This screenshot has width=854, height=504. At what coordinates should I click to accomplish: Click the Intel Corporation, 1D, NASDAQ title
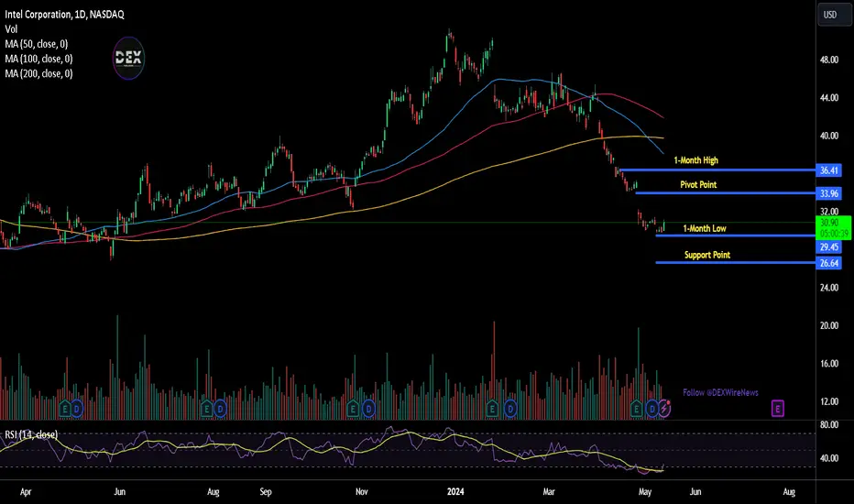[x=64, y=15]
